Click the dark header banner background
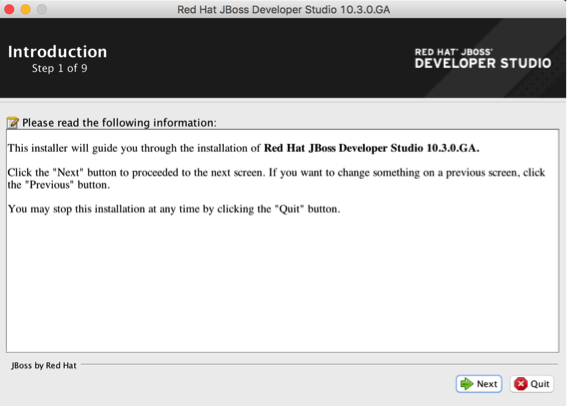 click(x=253, y=58)
